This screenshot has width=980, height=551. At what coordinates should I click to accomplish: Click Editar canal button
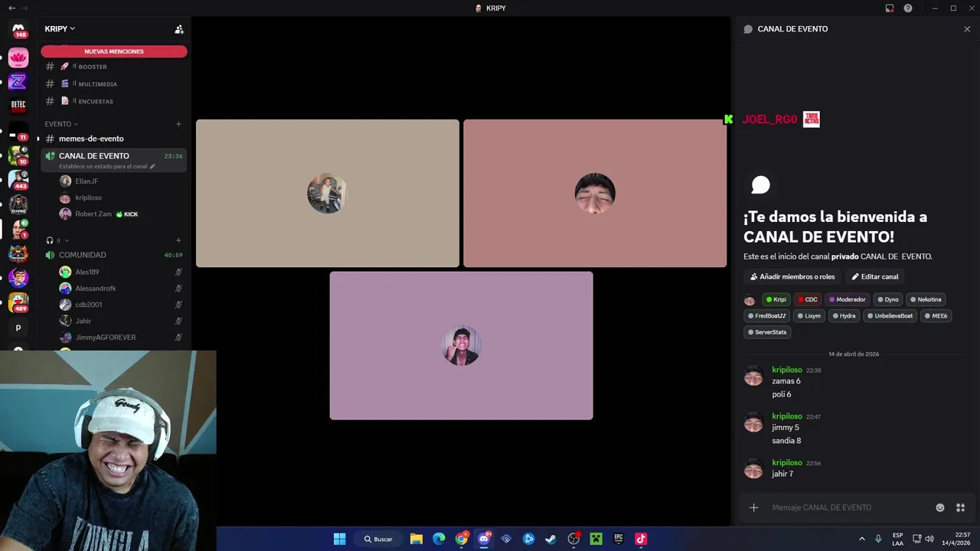pos(875,276)
